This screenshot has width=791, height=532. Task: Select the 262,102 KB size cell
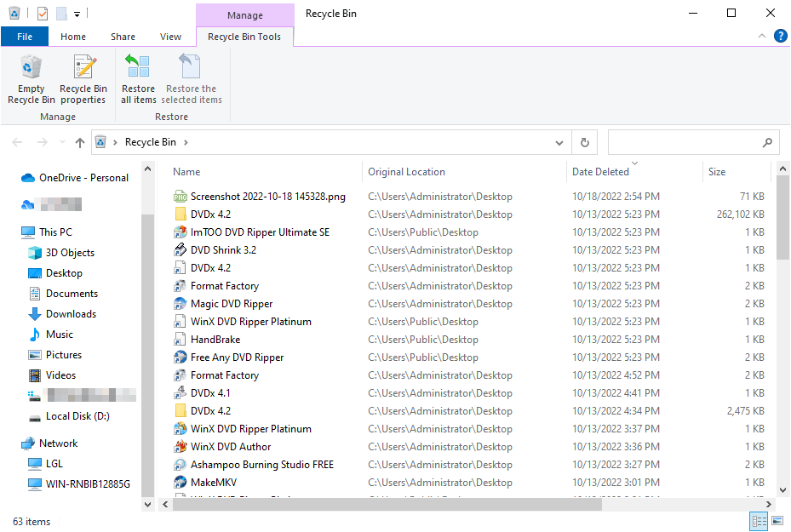tap(740, 215)
